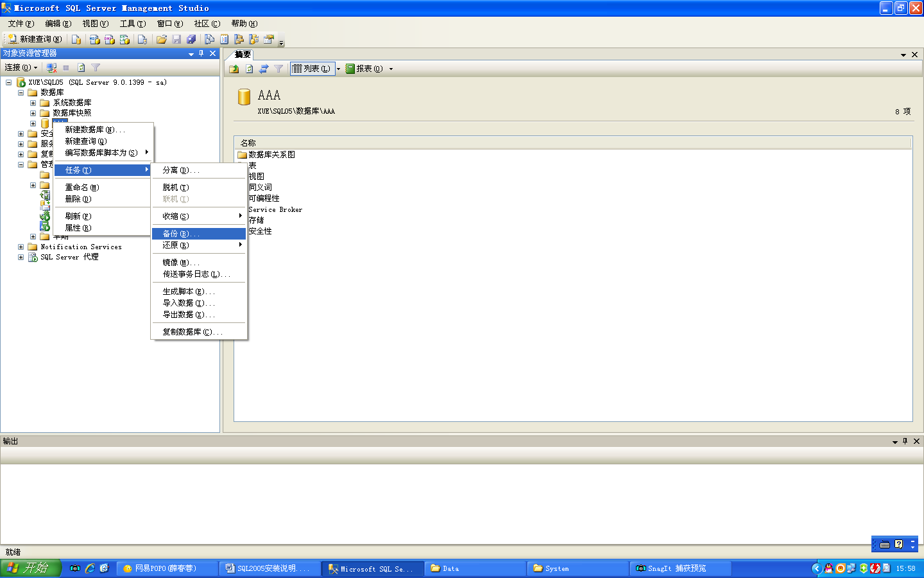Click the MDX query toolbar icon
The image size is (924, 578).
point(95,39)
